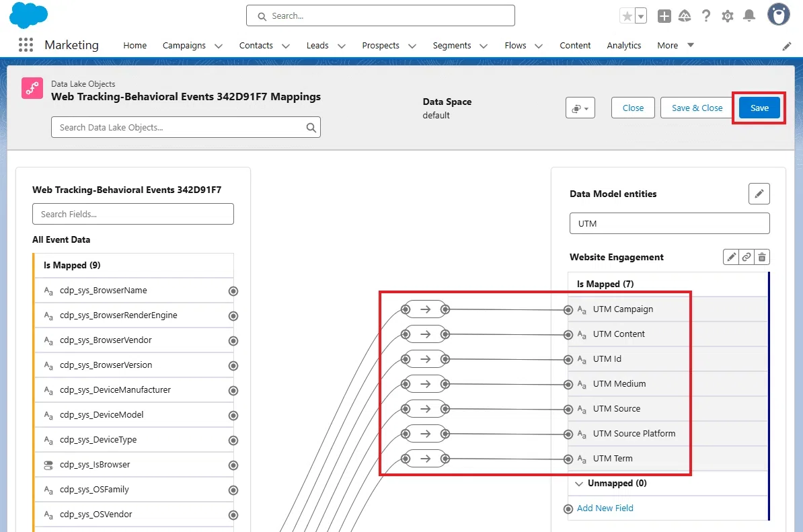Click the Website Engagement link relationship icon

(x=747, y=257)
